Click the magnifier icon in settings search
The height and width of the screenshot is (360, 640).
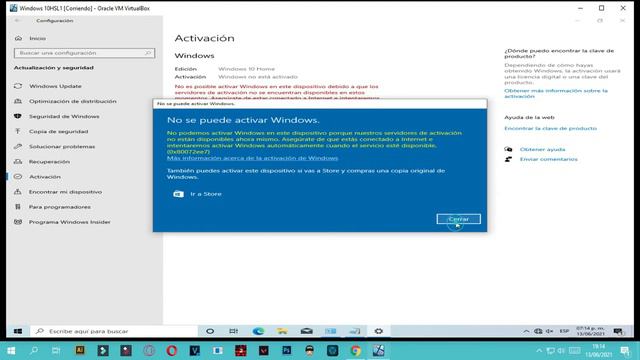coord(148,53)
